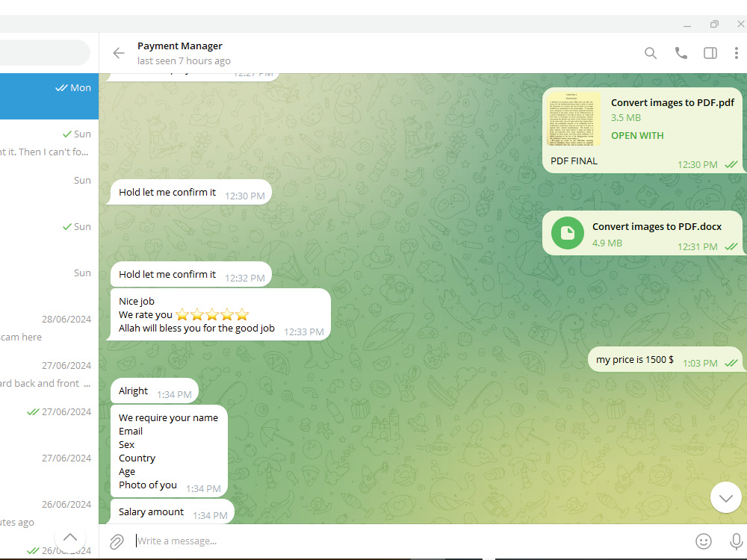
Task: Click 'Hold let me confirm it' at 12:30 PM
Action: pyautogui.click(x=190, y=193)
